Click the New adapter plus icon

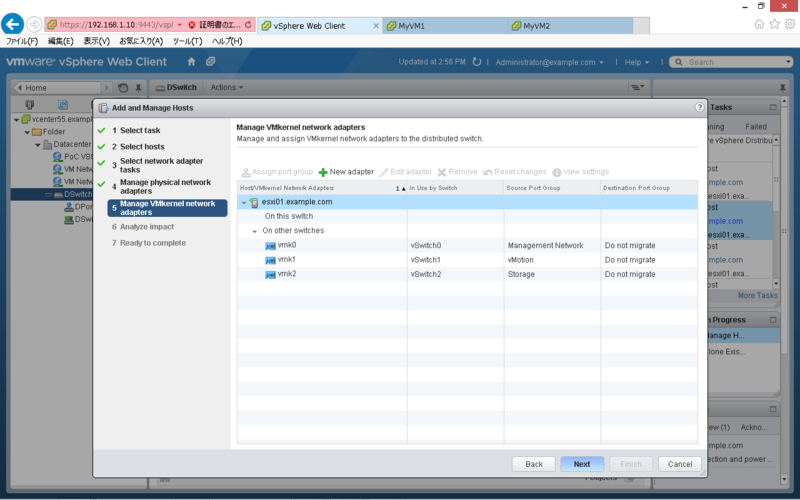tap(323, 172)
